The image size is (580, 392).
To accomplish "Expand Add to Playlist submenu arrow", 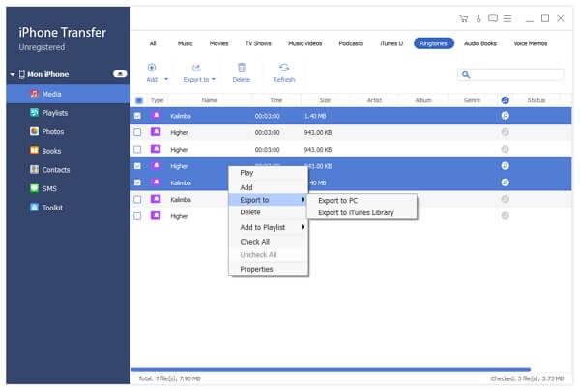I will pyautogui.click(x=303, y=227).
